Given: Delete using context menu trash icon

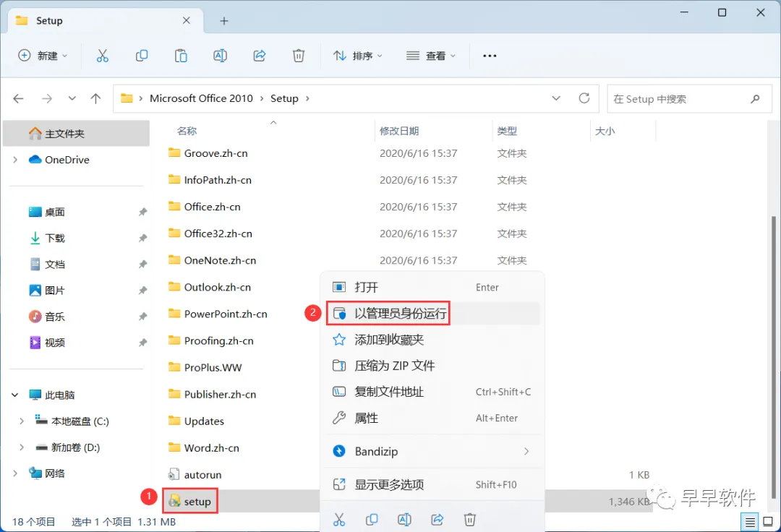Looking at the screenshot, I should pyautogui.click(x=470, y=520).
